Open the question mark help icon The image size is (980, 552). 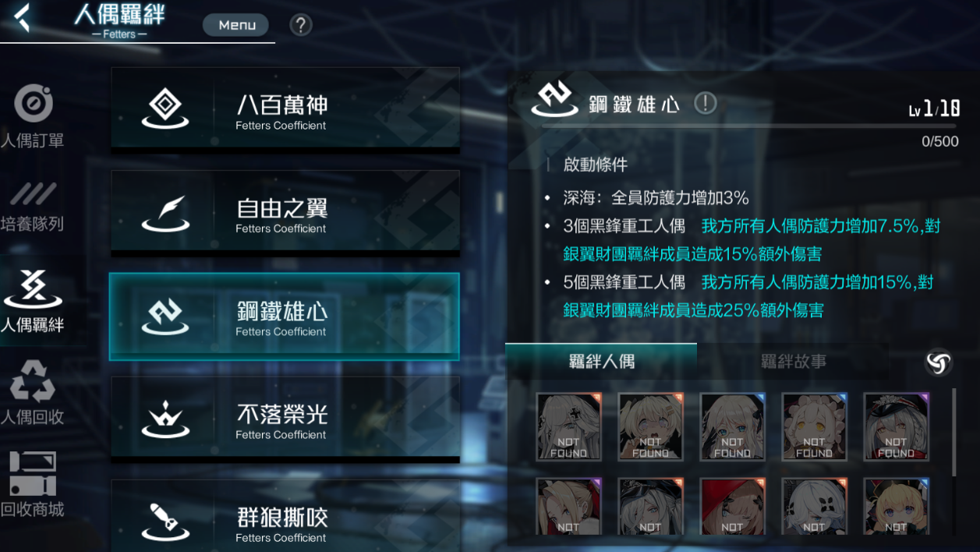pyautogui.click(x=301, y=25)
